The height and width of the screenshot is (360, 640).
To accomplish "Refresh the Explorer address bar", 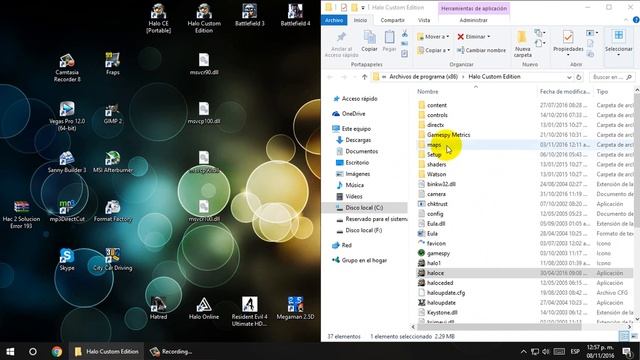I will [x=579, y=77].
